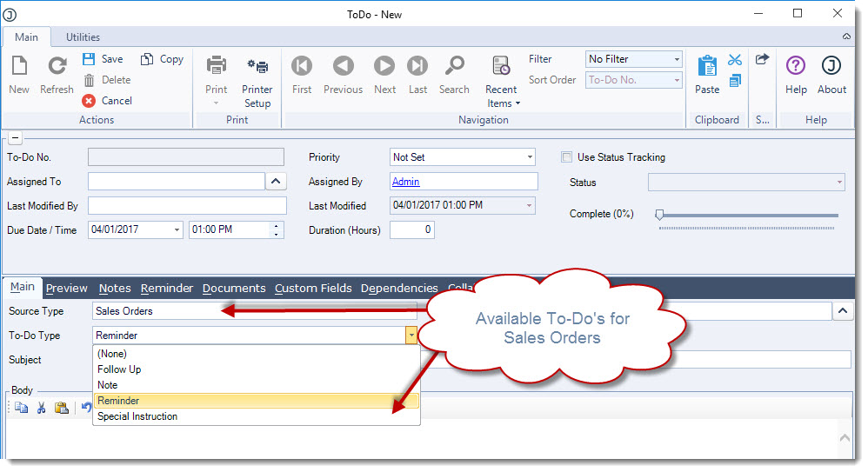Click the Source Type field
The width and height of the screenshot is (868, 472).
coord(255,311)
